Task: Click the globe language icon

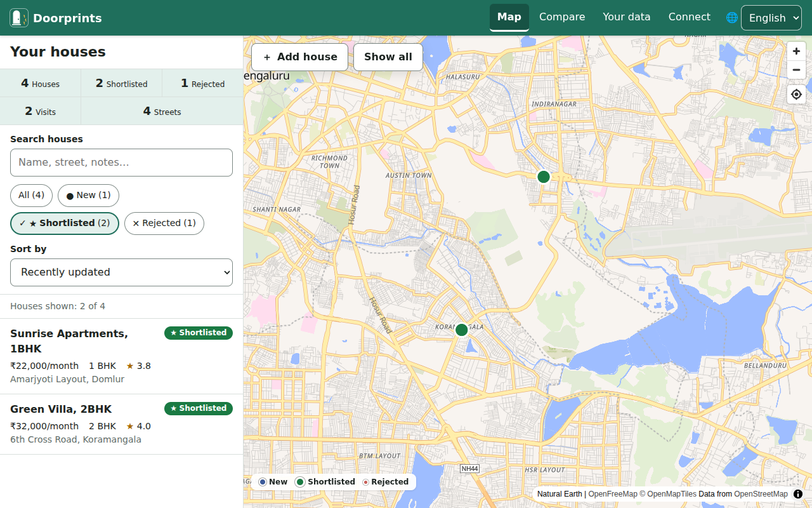Action: (732, 18)
